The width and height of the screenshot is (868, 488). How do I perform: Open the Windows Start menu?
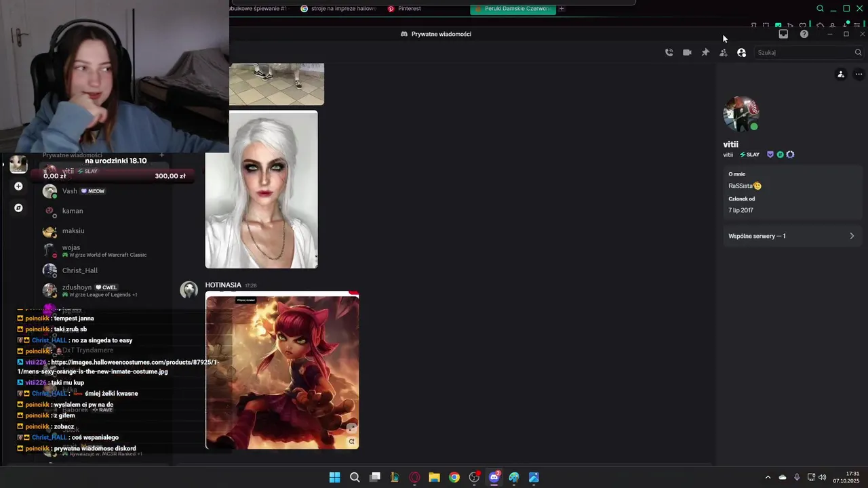pos(335,477)
